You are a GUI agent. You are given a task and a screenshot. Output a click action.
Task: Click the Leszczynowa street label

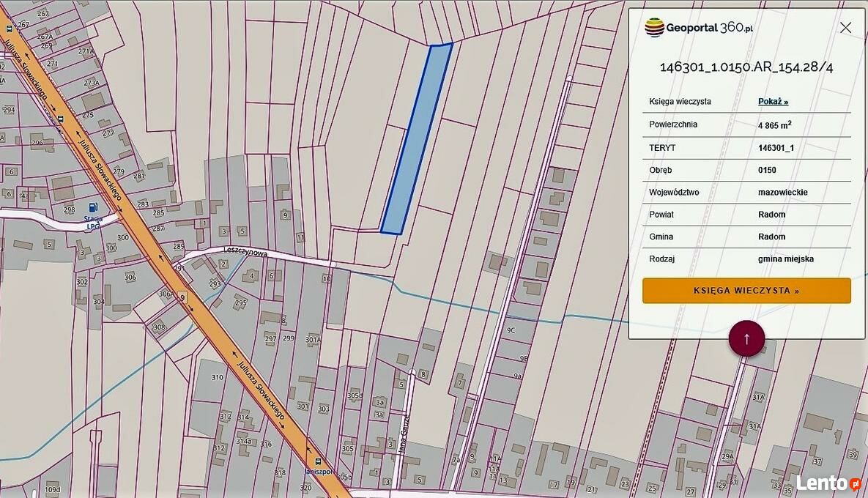pos(245,252)
